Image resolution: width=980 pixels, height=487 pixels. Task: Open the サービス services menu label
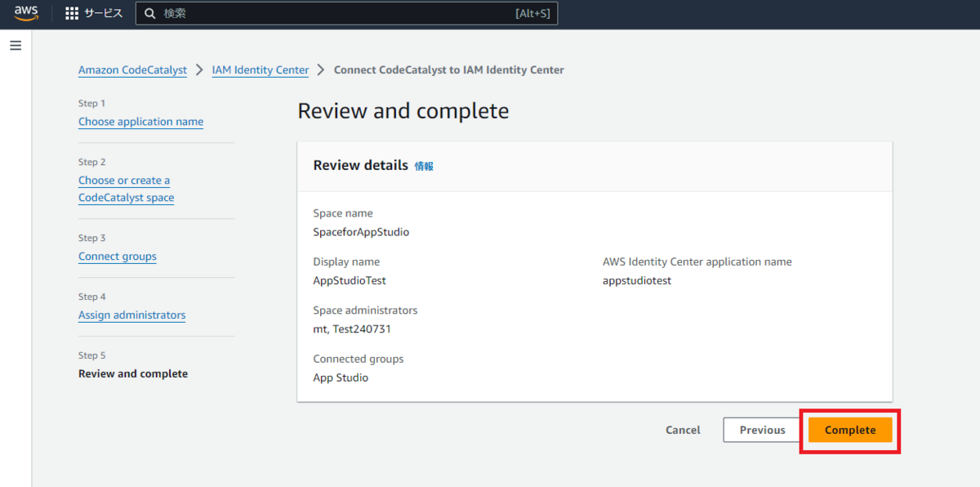[x=103, y=13]
